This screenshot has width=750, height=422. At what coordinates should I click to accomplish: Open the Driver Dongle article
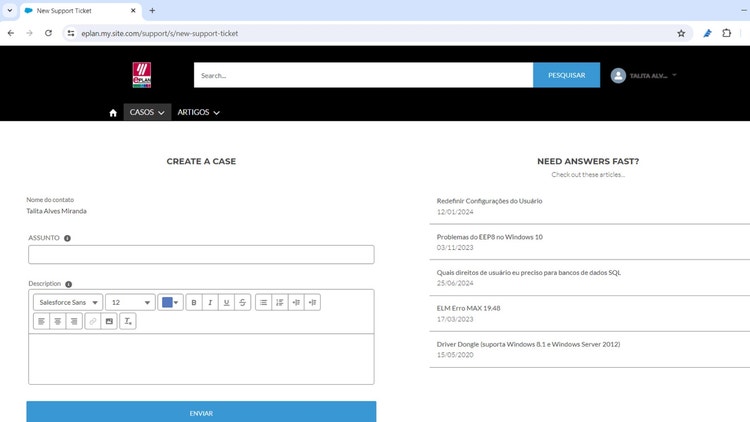[528, 344]
